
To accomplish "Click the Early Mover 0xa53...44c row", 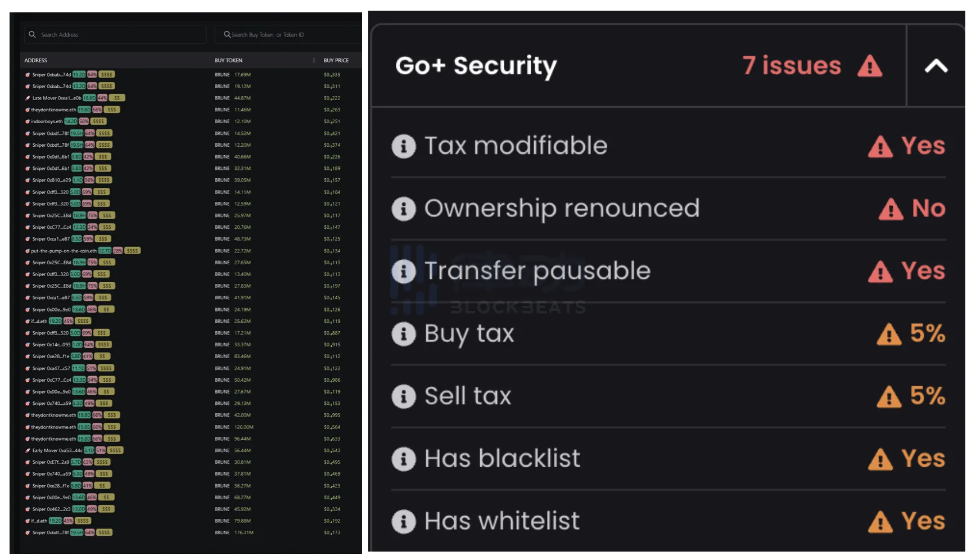I will coord(57,450).
